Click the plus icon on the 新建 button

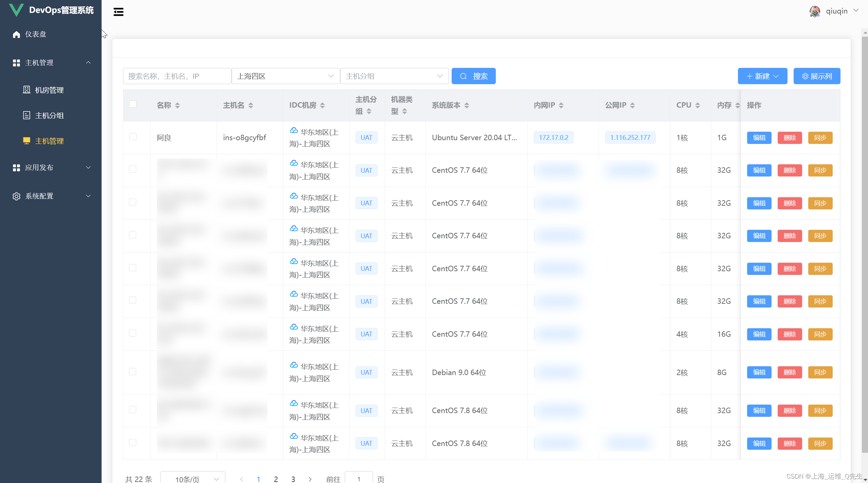click(749, 76)
